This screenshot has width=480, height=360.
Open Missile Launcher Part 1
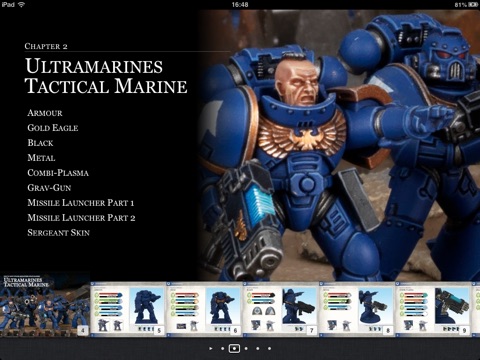[x=81, y=203]
